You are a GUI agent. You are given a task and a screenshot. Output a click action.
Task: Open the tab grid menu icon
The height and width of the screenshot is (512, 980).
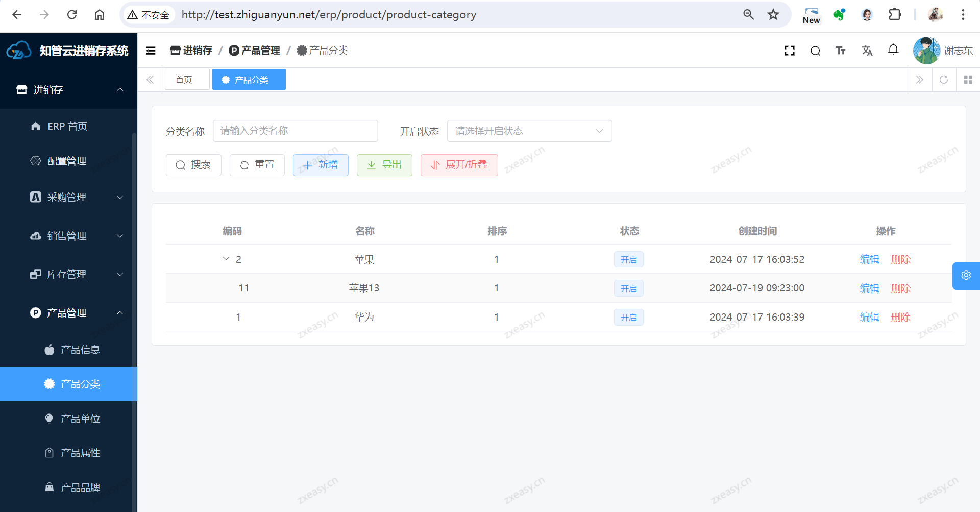pyautogui.click(x=968, y=80)
